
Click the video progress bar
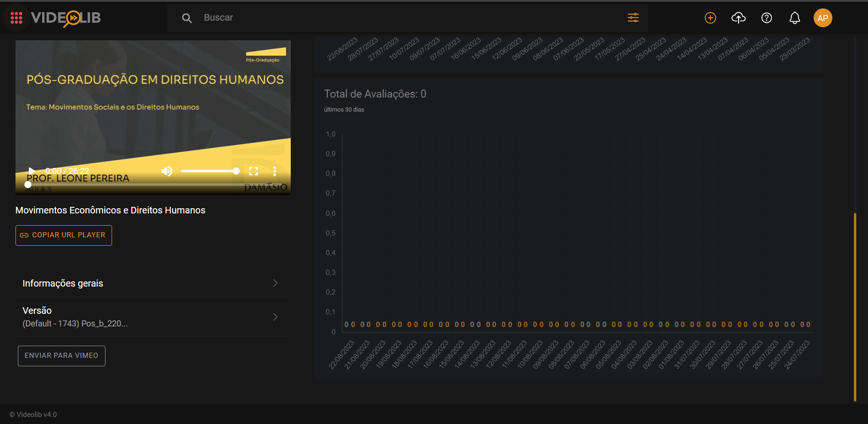pyautogui.click(x=153, y=184)
